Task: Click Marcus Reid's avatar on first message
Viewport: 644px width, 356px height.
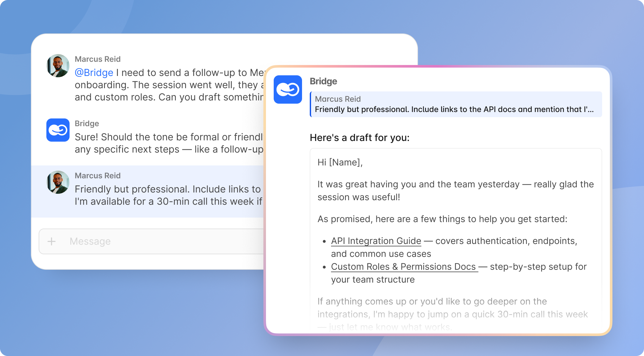Action: [58, 66]
